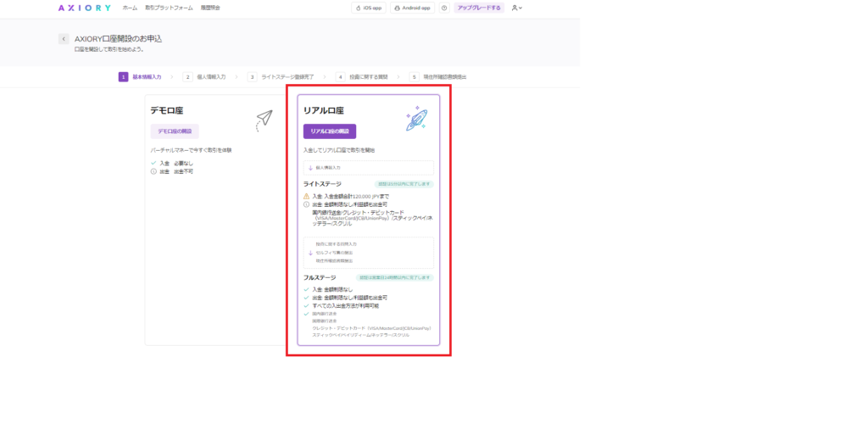868x446 pixels.
Task: Select step 2 個人情報入力 in progress bar
Action: [205, 76]
